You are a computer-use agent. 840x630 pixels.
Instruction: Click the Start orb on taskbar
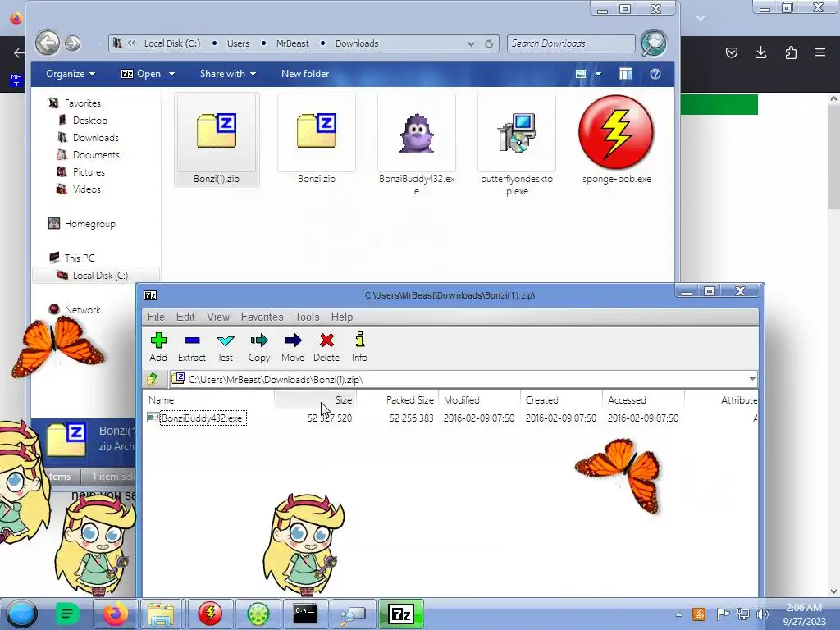tap(22, 614)
